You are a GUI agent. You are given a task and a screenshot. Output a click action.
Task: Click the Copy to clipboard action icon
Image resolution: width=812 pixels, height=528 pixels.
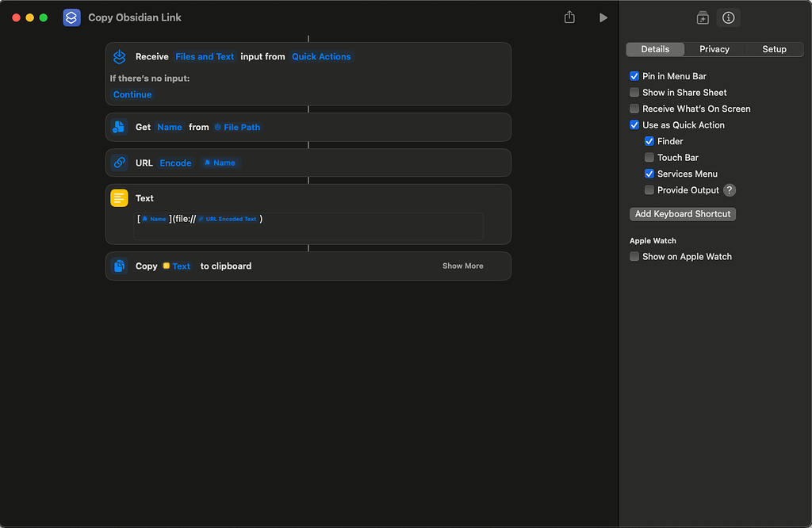(x=119, y=266)
